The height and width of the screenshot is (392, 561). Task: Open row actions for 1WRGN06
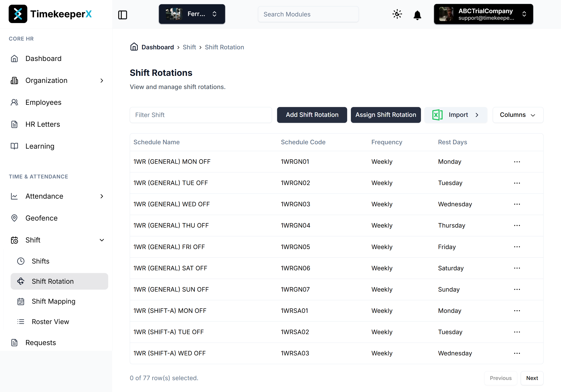coord(517,268)
